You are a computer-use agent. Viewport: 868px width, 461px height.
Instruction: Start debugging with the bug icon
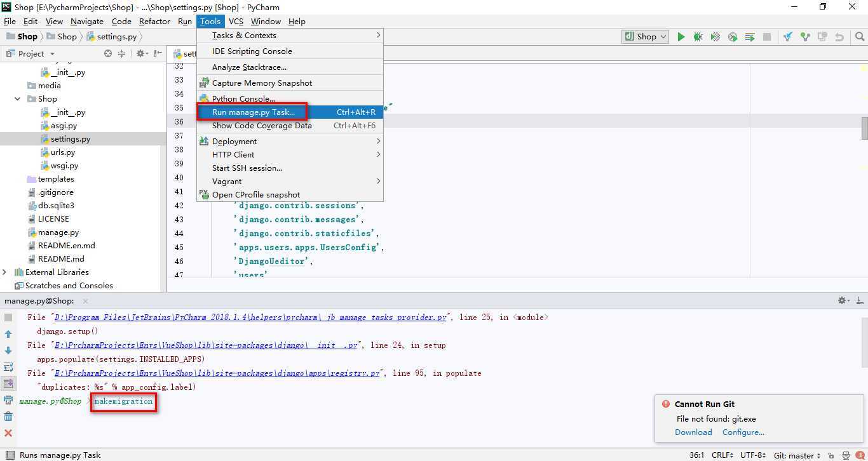tap(698, 37)
